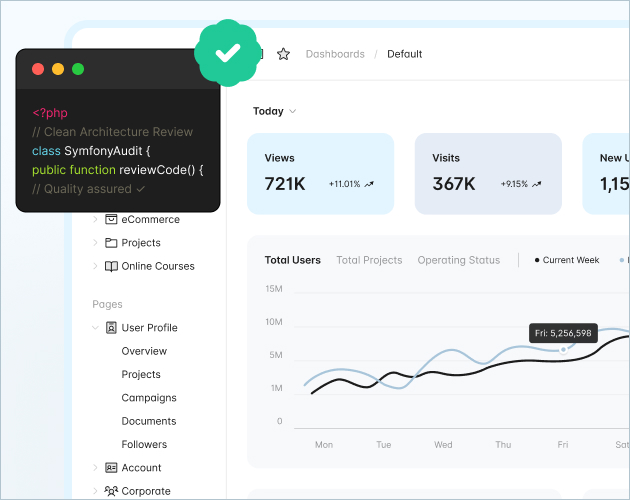The image size is (630, 500).
Task: Open the Today period dropdown
Action: tap(274, 111)
